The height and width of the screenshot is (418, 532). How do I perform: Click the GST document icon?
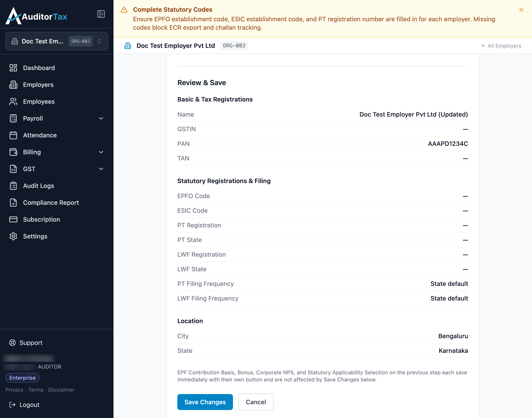coord(13,169)
